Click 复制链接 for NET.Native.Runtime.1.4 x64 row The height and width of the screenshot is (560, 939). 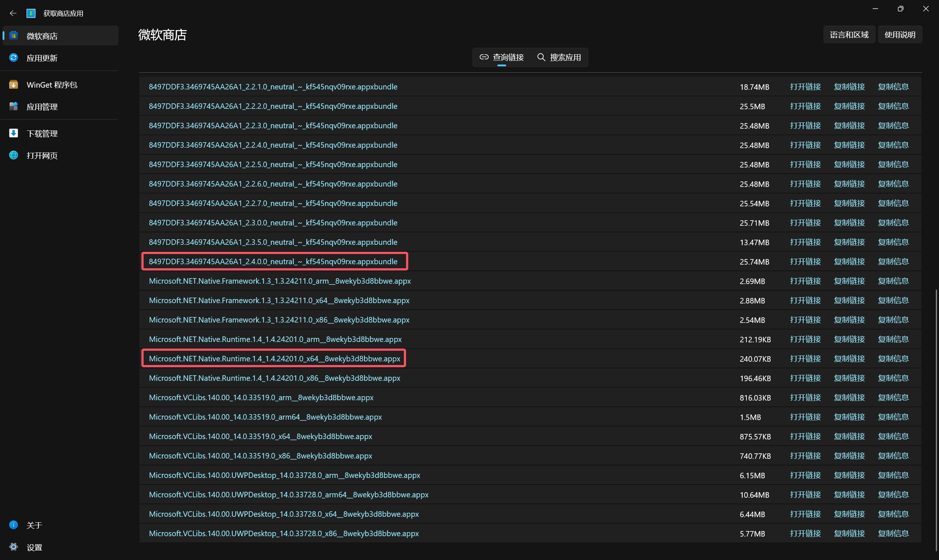[x=849, y=358]
